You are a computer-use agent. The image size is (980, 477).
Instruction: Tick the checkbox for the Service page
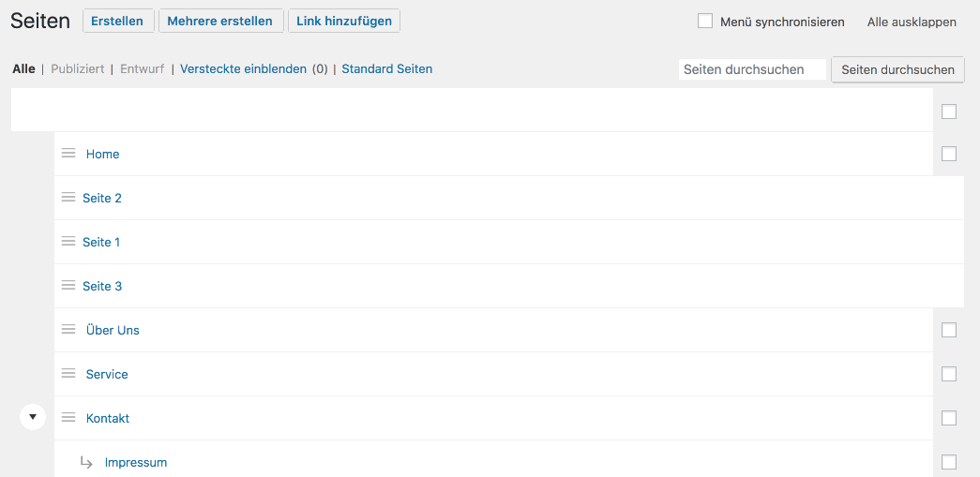coord(949,374)
